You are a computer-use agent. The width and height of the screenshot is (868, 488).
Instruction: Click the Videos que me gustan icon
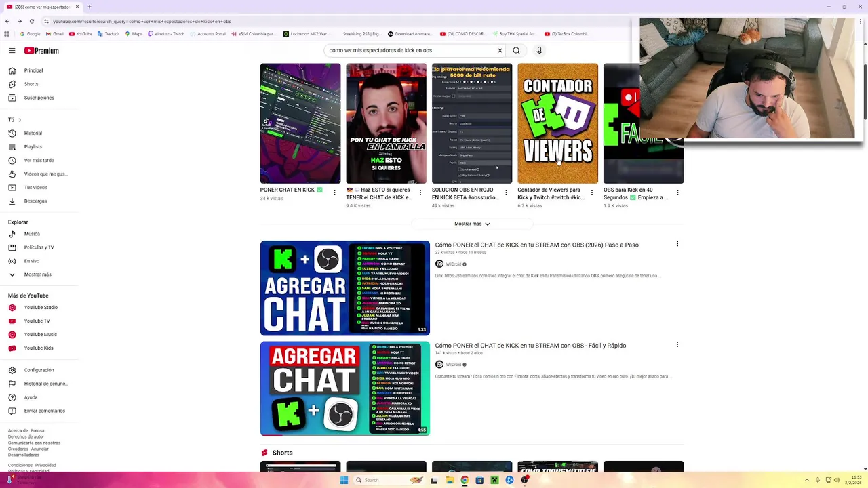click(12, 174)
